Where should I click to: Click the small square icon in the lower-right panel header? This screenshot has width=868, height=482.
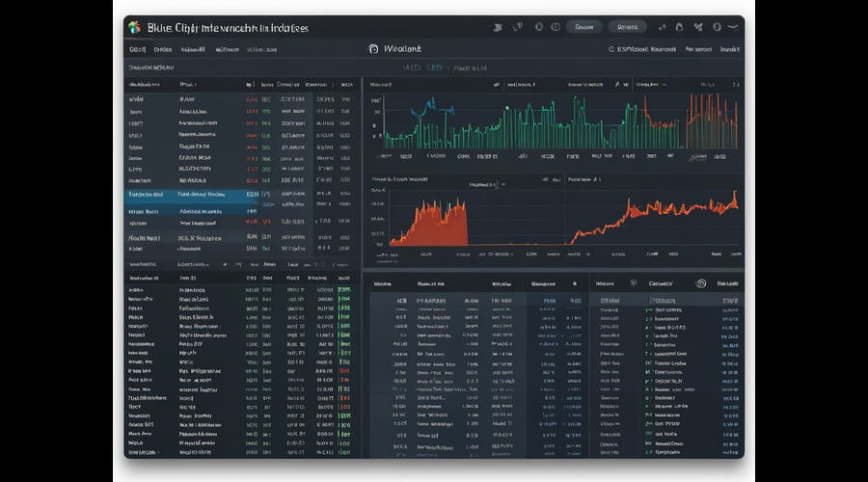(x=633, y=282)
